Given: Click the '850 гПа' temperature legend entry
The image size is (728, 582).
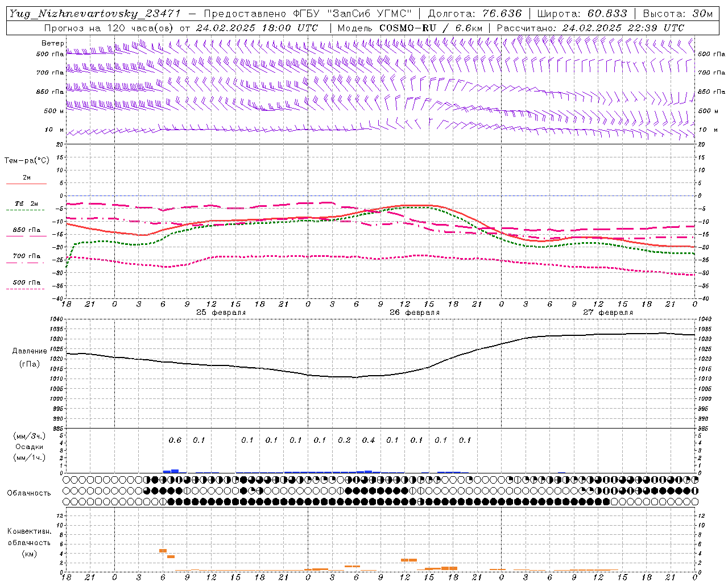Looking at the screenshot, I should tap(27, 230).
